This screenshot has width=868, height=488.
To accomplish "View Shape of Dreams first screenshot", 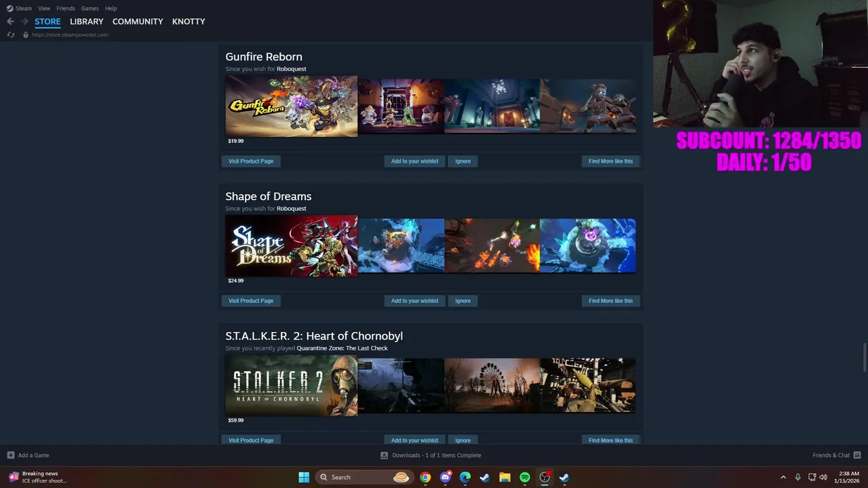I will 401,246.
